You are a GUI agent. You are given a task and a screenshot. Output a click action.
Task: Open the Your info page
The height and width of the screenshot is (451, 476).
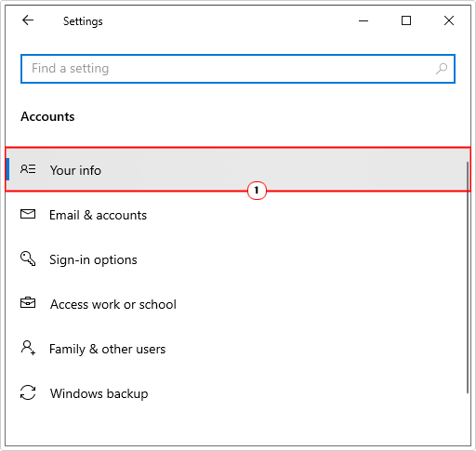click(x=238, y=169)
